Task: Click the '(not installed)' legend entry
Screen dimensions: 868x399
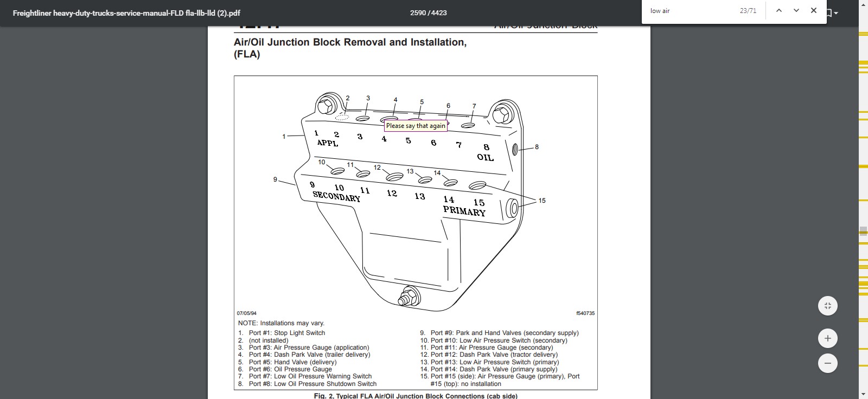Action: coord(269,340)
